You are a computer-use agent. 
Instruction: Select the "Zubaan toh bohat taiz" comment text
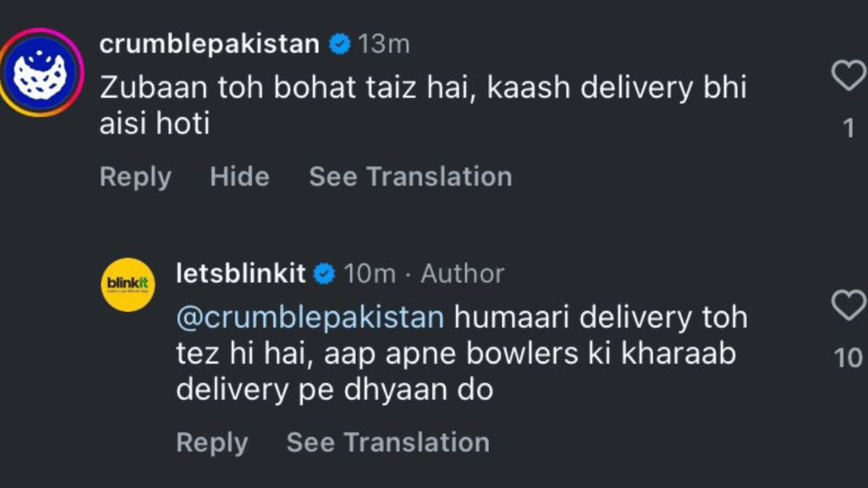(x=422, y=106)
